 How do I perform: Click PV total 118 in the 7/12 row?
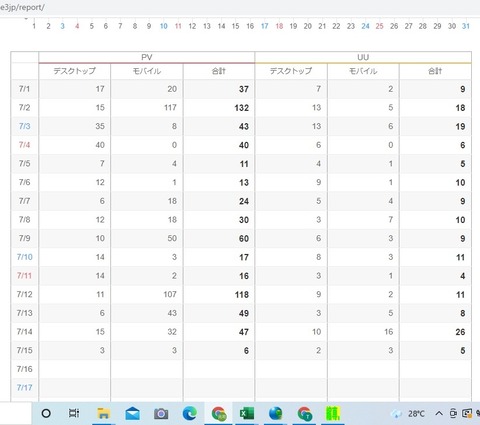pos(241,295)
